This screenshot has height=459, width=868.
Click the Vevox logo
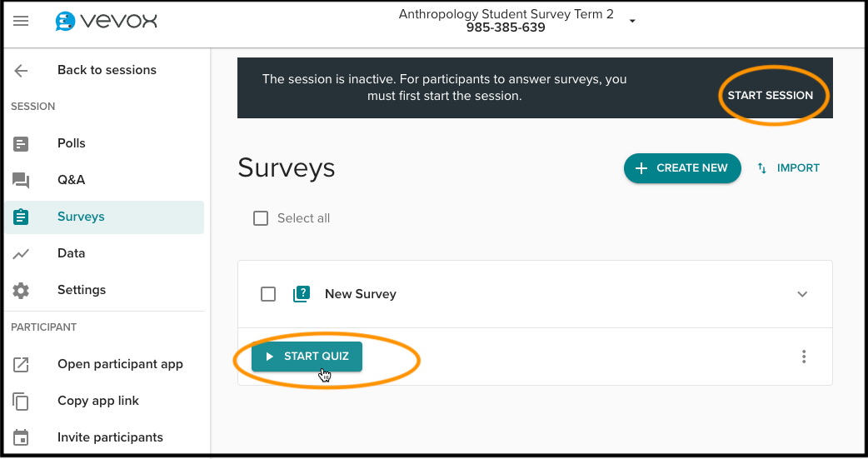click(x=107, y=21)
